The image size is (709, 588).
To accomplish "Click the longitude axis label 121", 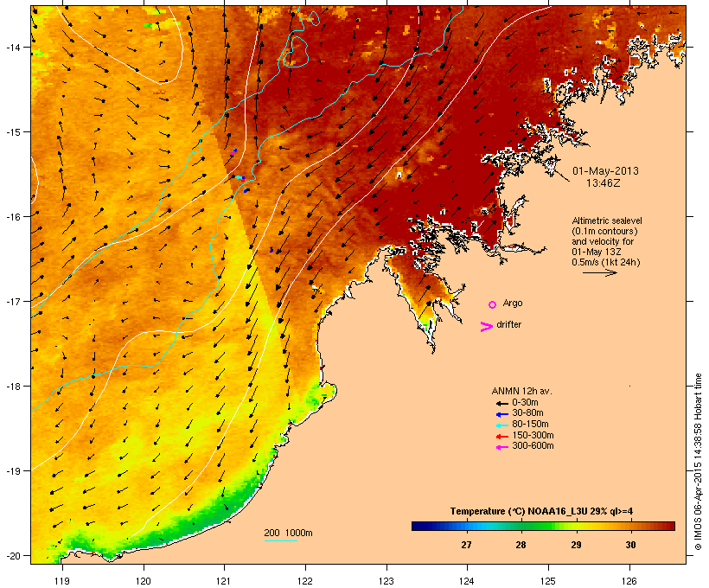I will pyautogui.click(x=224, y=581).
